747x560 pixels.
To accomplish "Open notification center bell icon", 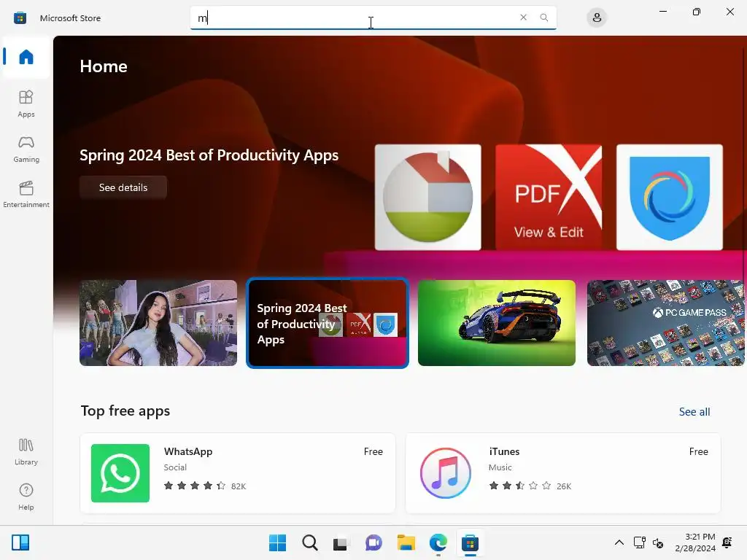I will [x=727, y=542].
